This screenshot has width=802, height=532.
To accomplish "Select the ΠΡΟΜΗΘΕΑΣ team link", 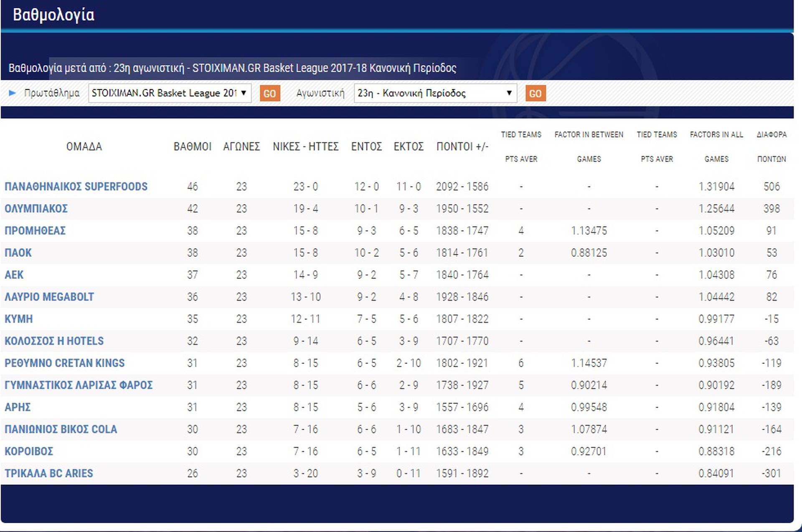I will (35, 231).
